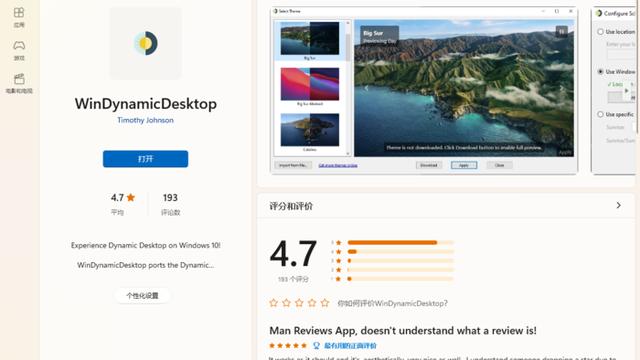Click the five-star rating distribution bar
This screenshot has width=640, height=360.
click(400, 242)
